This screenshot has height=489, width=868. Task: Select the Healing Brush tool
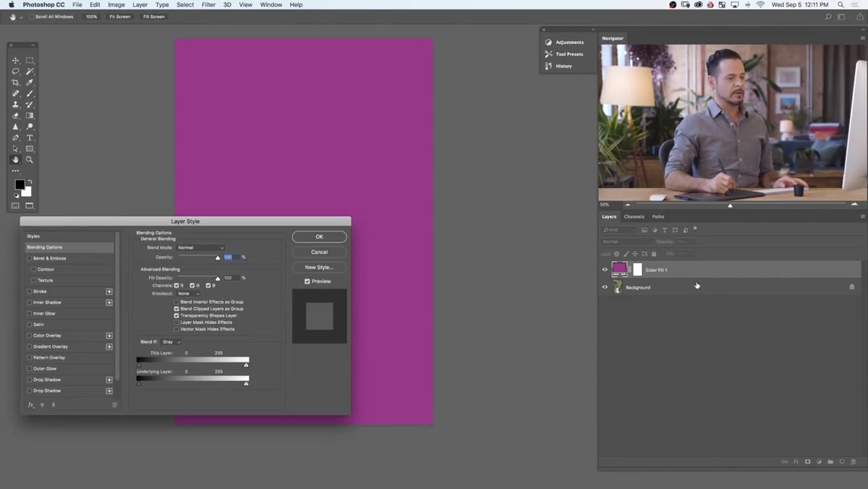(16, 93)
